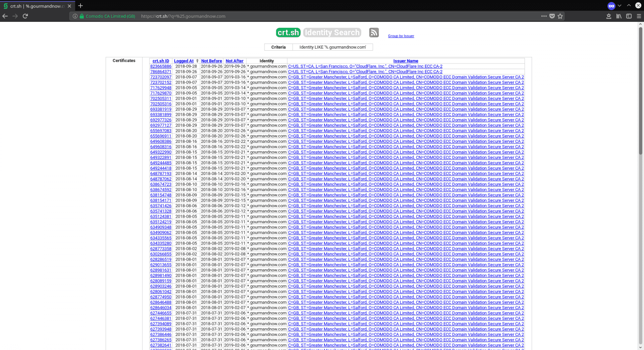Click the green padlock security icon
The height and width of the screenshot is (350, 644).
click(x=82, y=16)
